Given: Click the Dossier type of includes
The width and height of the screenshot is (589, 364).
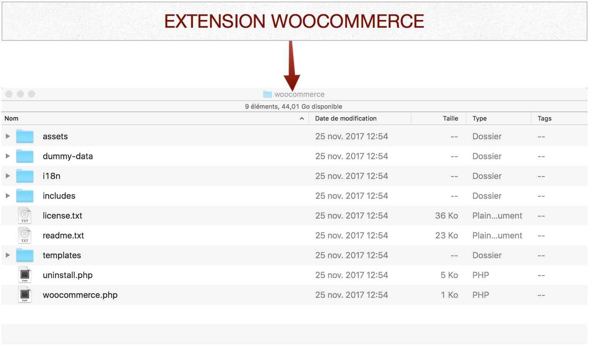Looking at the screenshot, I should tap(487, 196).
